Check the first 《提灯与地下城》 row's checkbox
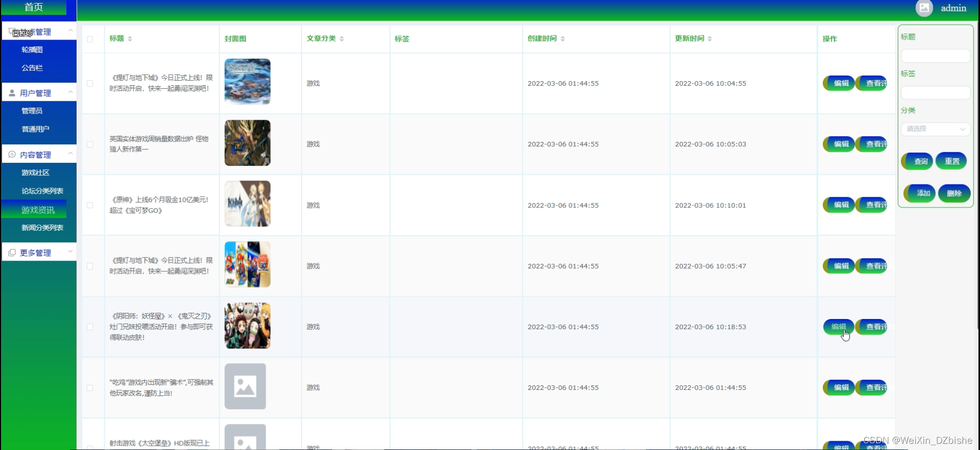 [90, 83]
